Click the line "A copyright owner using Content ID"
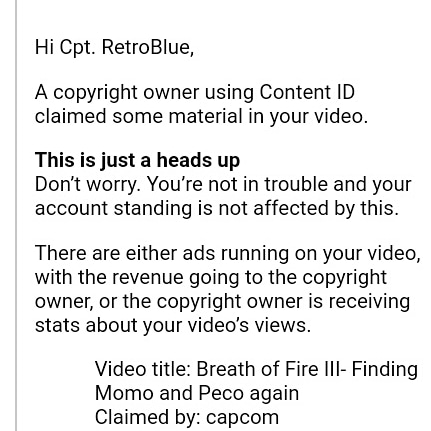431x431 pixels. 195,93
